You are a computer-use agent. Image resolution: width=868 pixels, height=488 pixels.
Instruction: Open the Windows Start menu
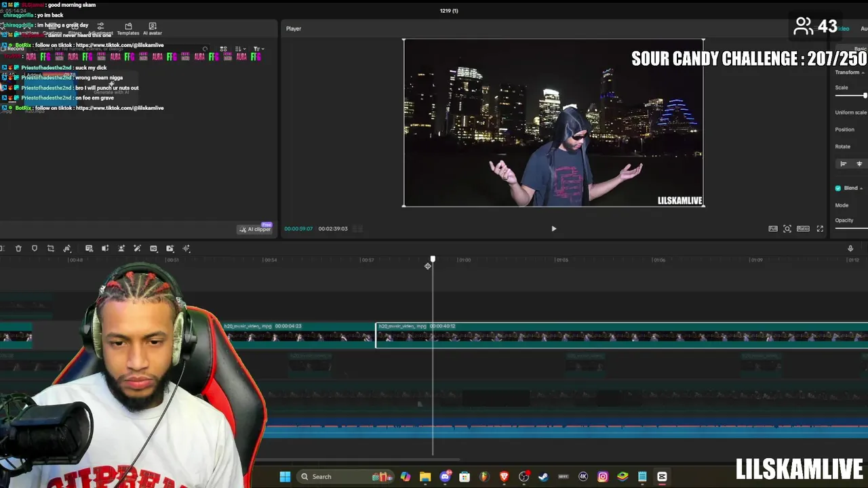(x=285, y=476)
